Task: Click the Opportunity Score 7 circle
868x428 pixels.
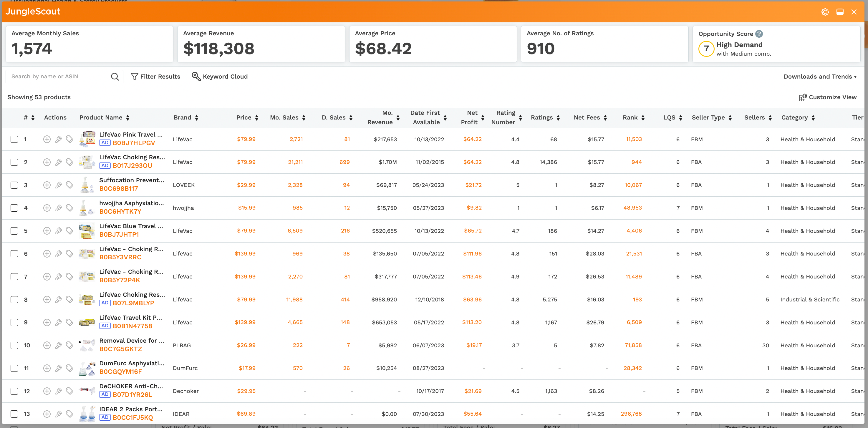Action: pyautogui.click(x=706, y=49)
